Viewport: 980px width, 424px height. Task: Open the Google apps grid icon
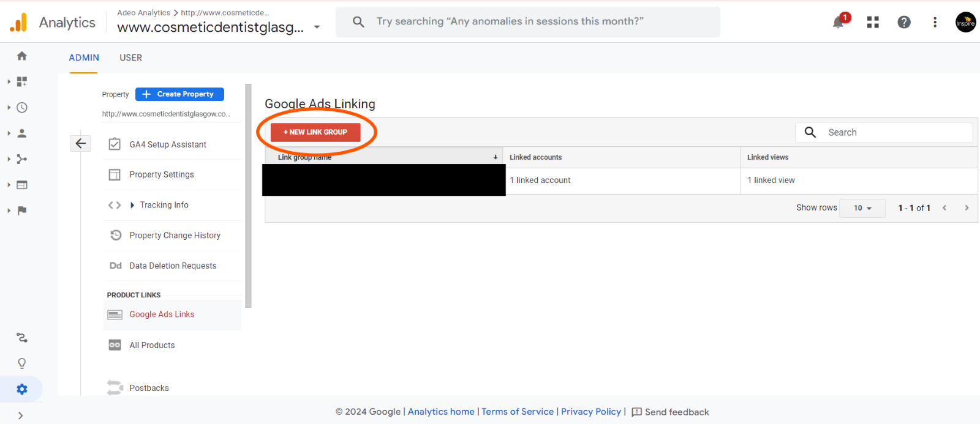873,22
